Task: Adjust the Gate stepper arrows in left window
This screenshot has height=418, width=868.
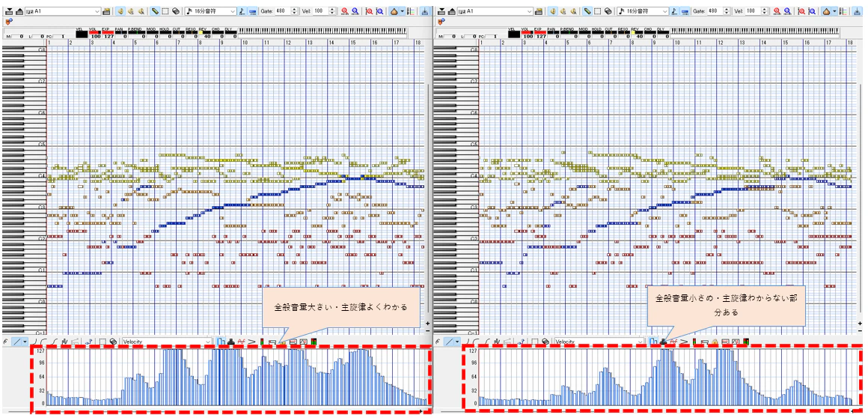Action: [295, 11]
